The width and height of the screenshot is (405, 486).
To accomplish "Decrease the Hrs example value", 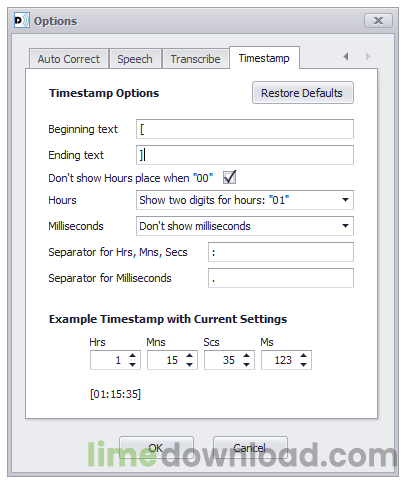I will point(132,365).
